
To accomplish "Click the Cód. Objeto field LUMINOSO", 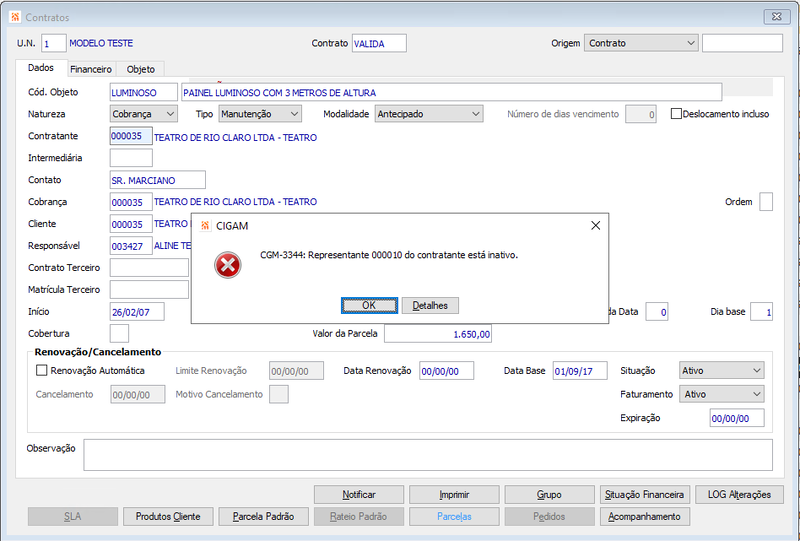I will [144, 92].
